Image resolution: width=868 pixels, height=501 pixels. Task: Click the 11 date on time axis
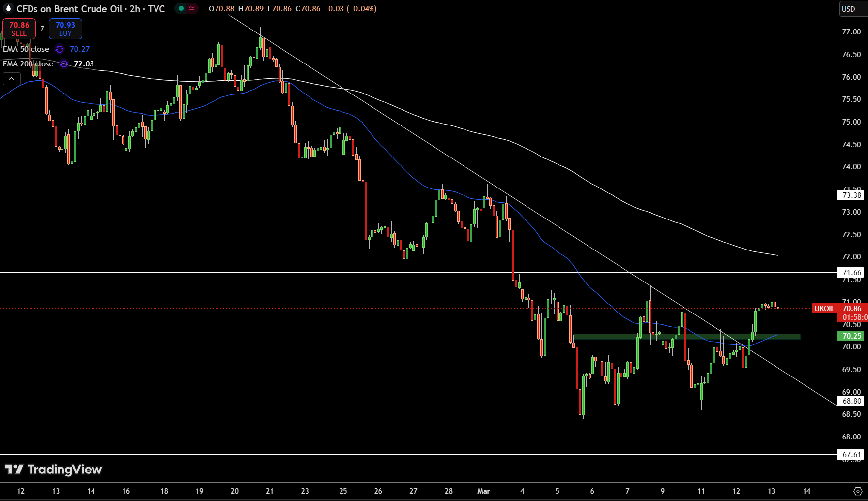click(x=701, y=491)
